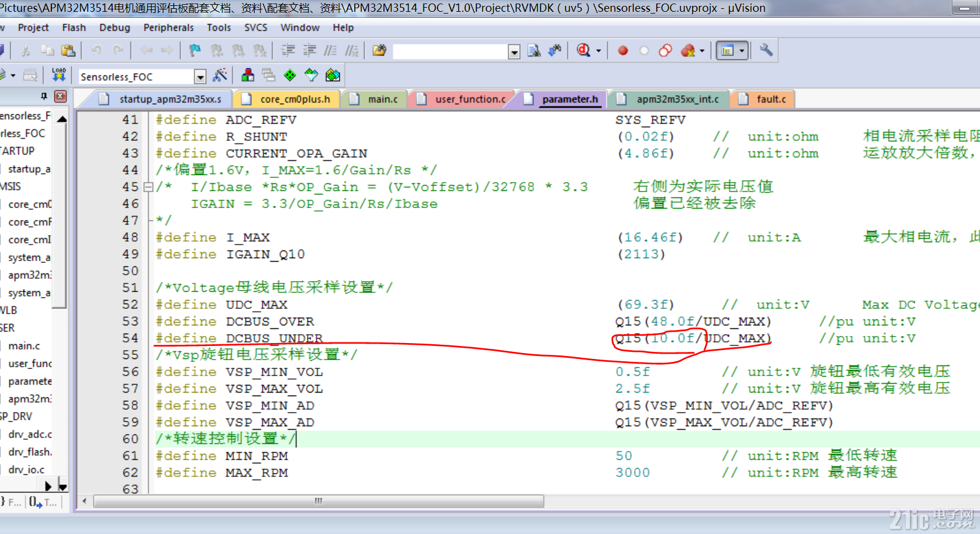Open Find in Files folder icon
980x534 pixels.
[x=379, y=51]
